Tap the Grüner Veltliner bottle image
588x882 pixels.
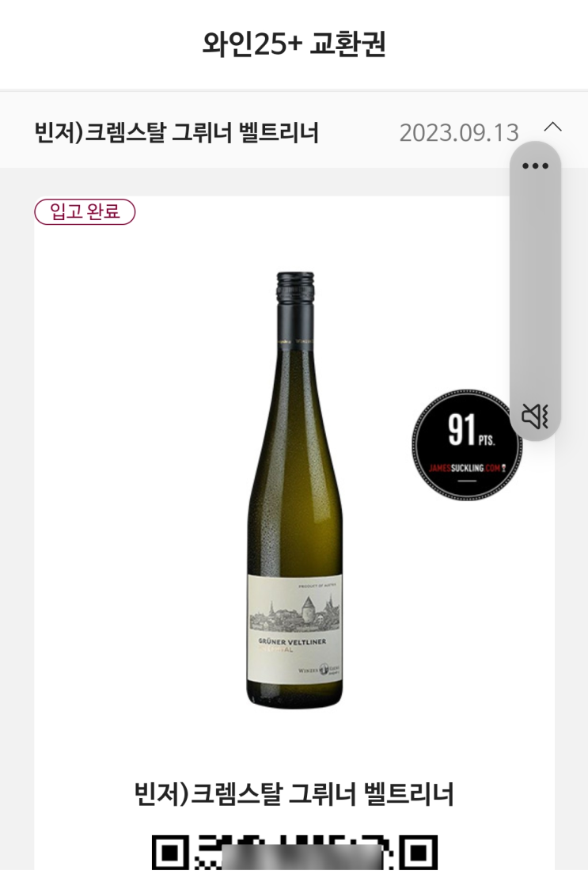(x=294, y=490)
